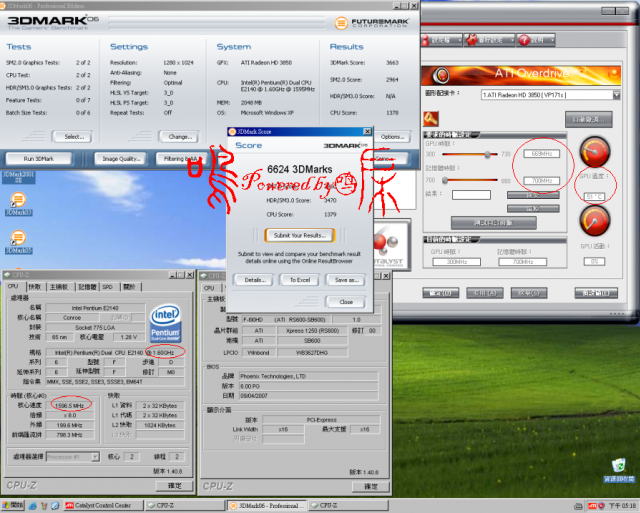Click the GPU temperature gauge dial
This screenshot has width=640, height=513.
pos(595,151)
